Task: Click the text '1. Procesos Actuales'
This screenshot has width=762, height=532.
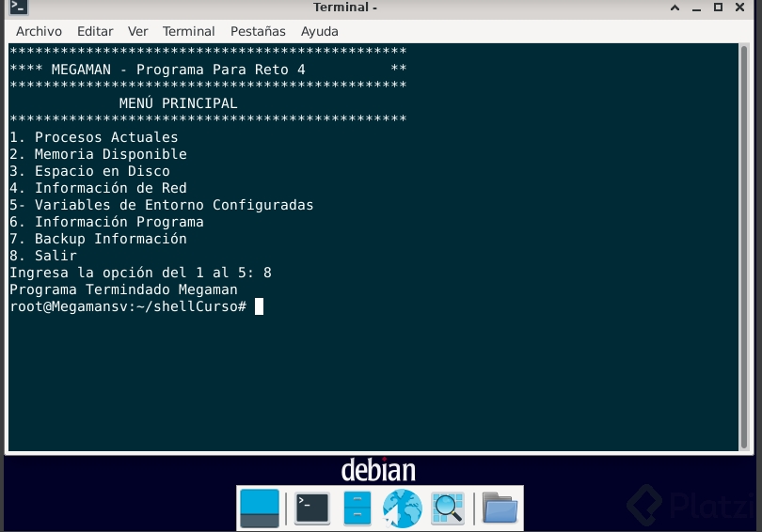Action: click(94, 137)
